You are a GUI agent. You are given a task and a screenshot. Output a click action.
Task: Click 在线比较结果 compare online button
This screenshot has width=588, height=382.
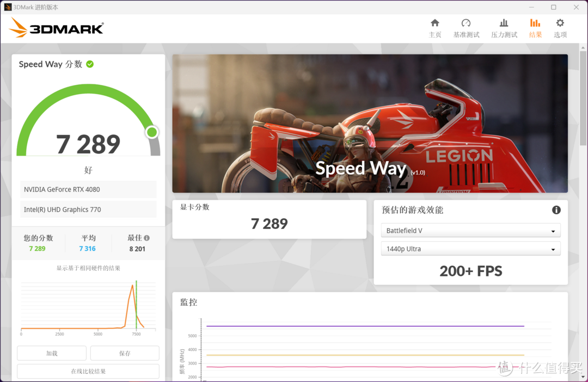[88, 371]
